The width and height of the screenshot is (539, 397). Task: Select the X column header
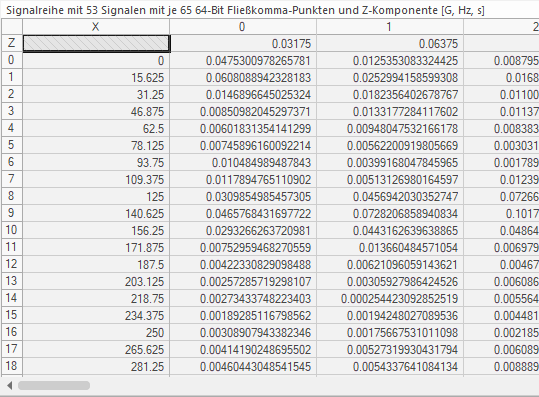point(96,26)
